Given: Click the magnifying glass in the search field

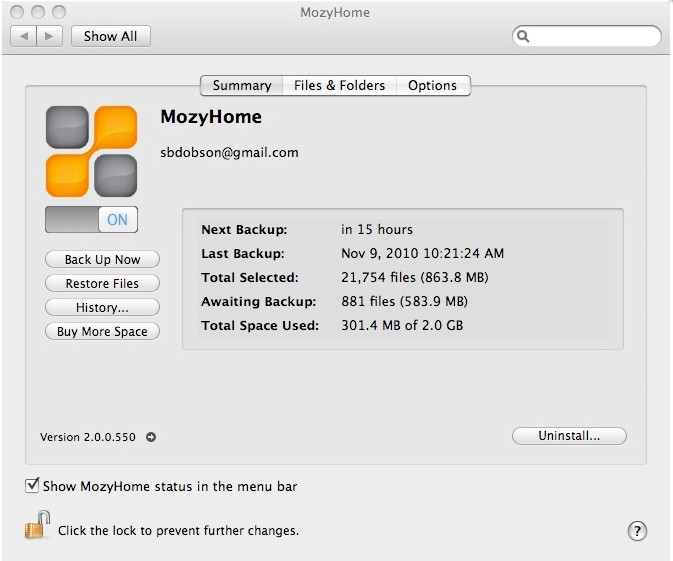Looking at the screenshot, I should click(x=523, y=36).
